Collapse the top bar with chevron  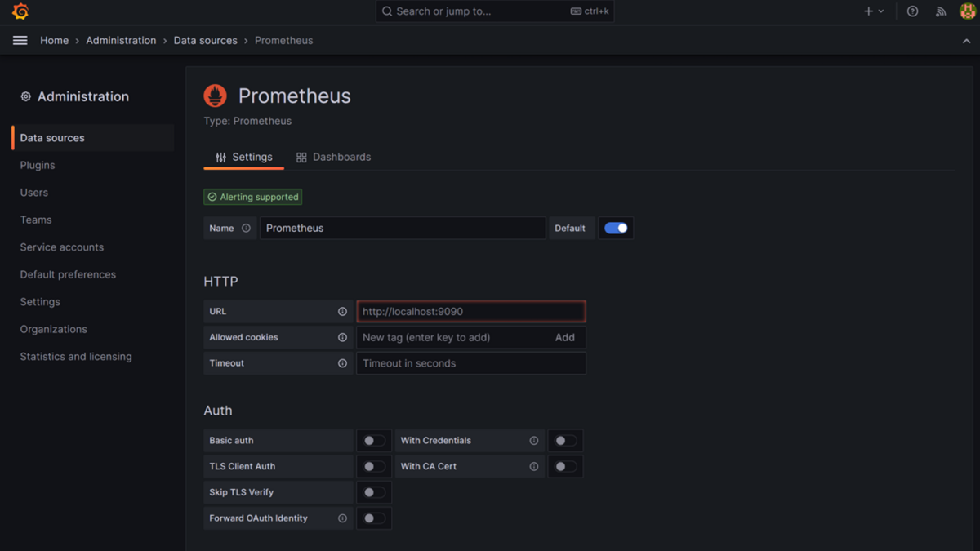click(x=967, y=41)
